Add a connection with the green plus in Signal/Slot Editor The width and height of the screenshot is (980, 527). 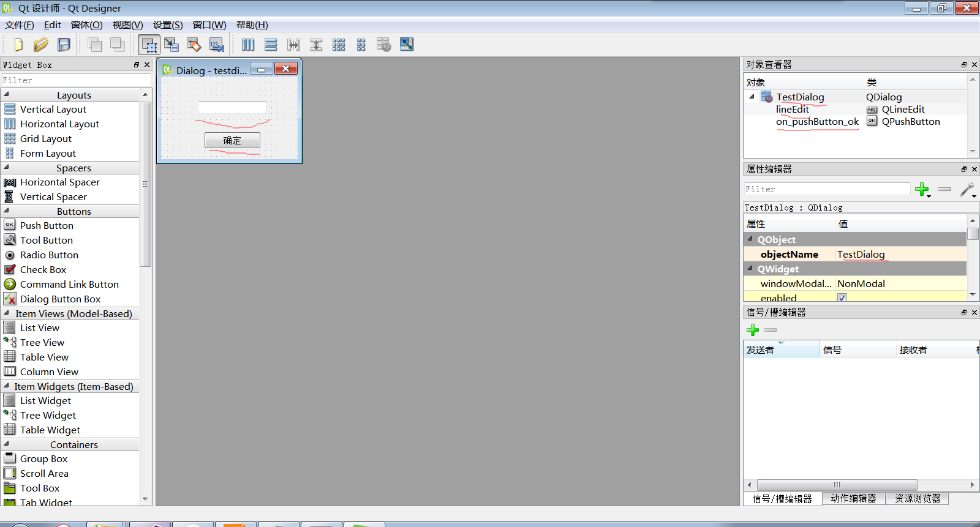(753, 330)
